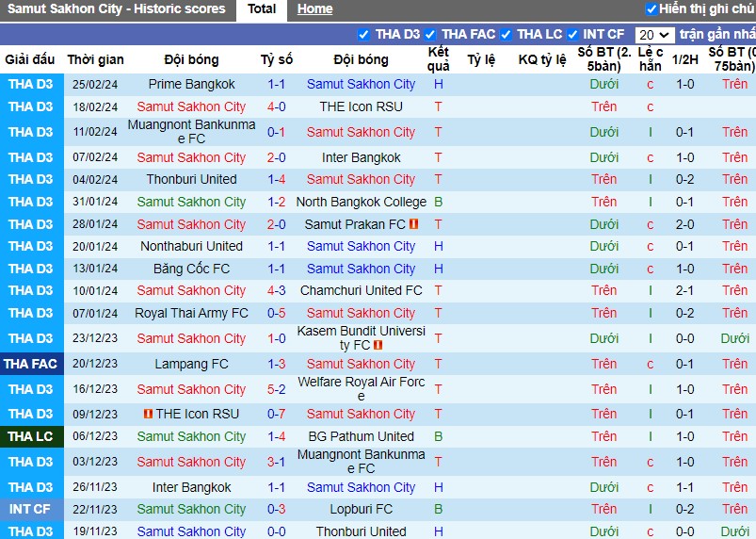Click the date 03/12/23
Screen dimensions: 756x539
click(95, 462)
